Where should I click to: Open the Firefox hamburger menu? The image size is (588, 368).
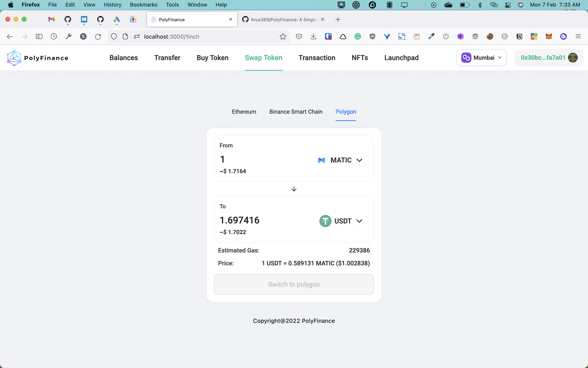pos(578,37)
